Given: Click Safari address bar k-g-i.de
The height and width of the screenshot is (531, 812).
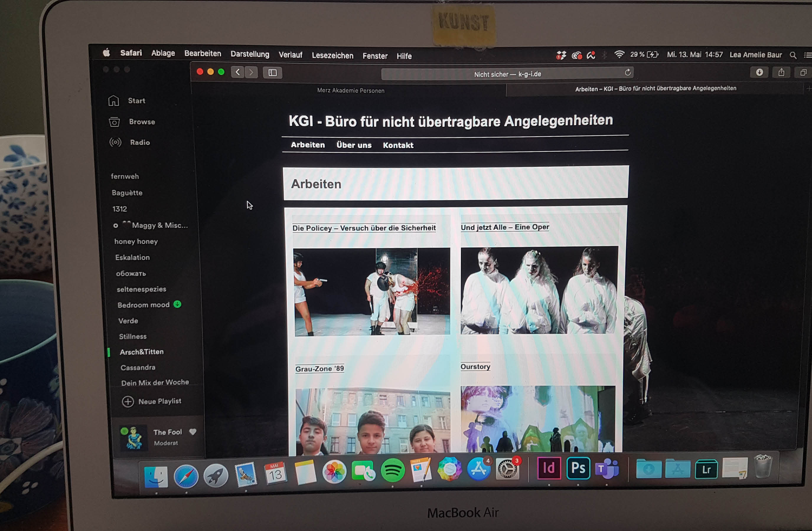Looking at the screenshot, I should coord(507,74).
